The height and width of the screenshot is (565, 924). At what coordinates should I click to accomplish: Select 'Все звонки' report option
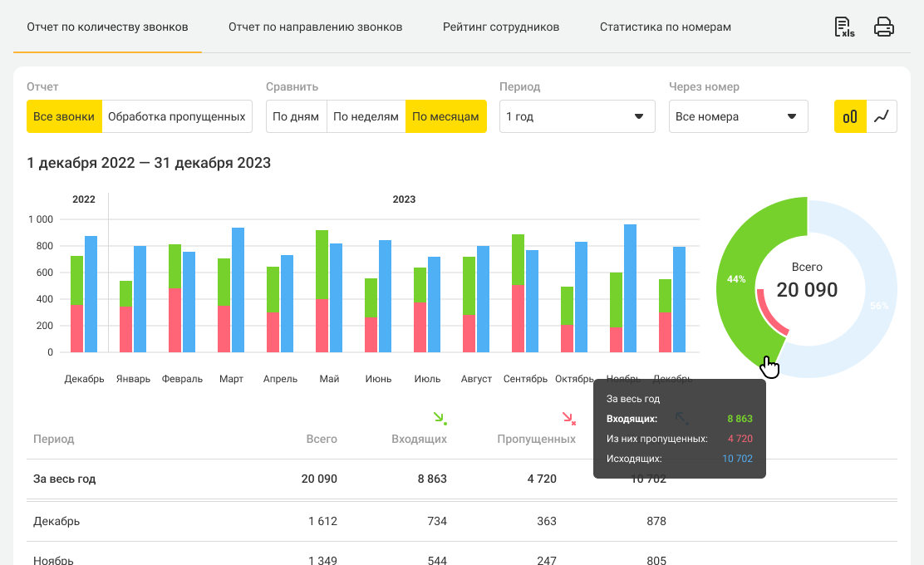[64, 116]
